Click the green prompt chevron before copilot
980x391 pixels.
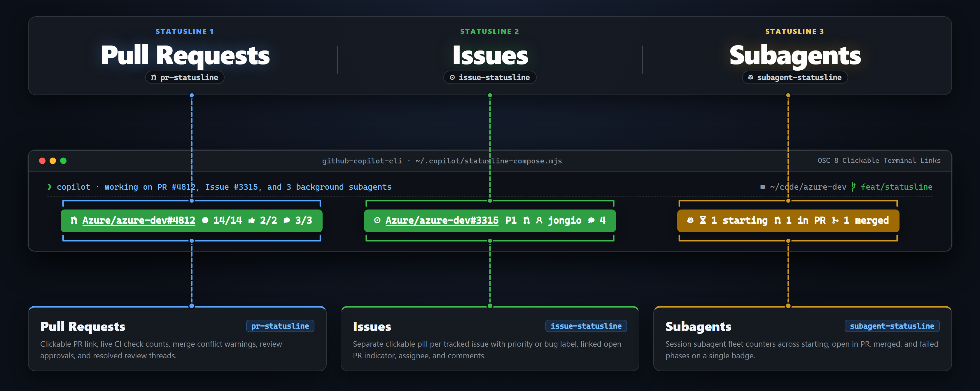click(50, 186)
